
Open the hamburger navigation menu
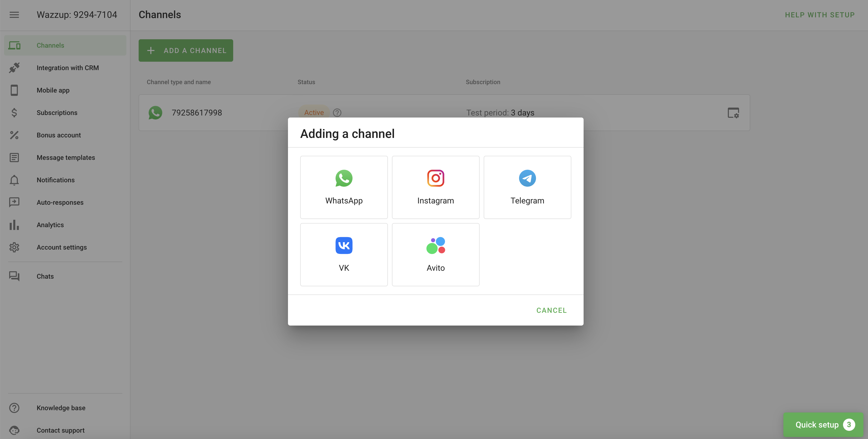(14, 15)
